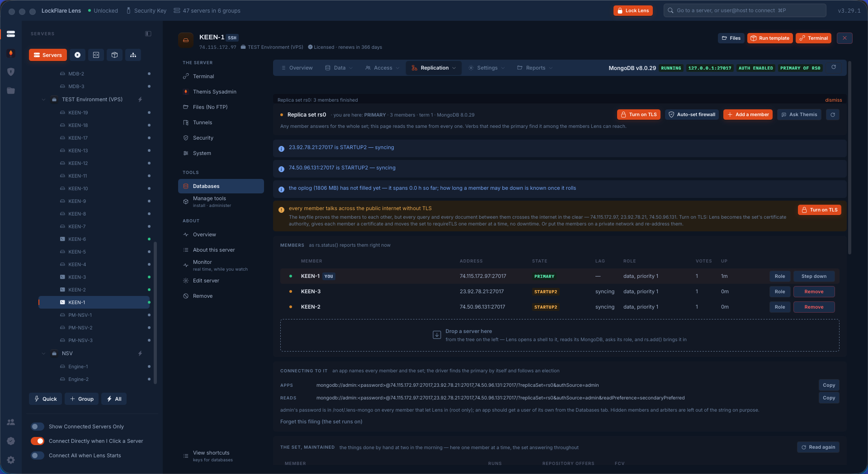The height and width of the screenshot is (474, 868).
Task: Click the Lock Lens button
Action: point(633,10)
